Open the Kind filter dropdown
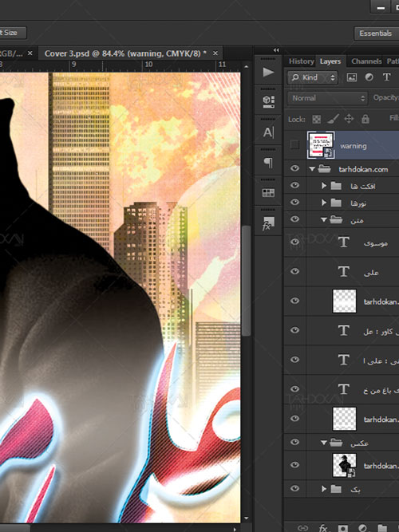The image size is (399, 532). pyautogui.click(x=313, y=77)
